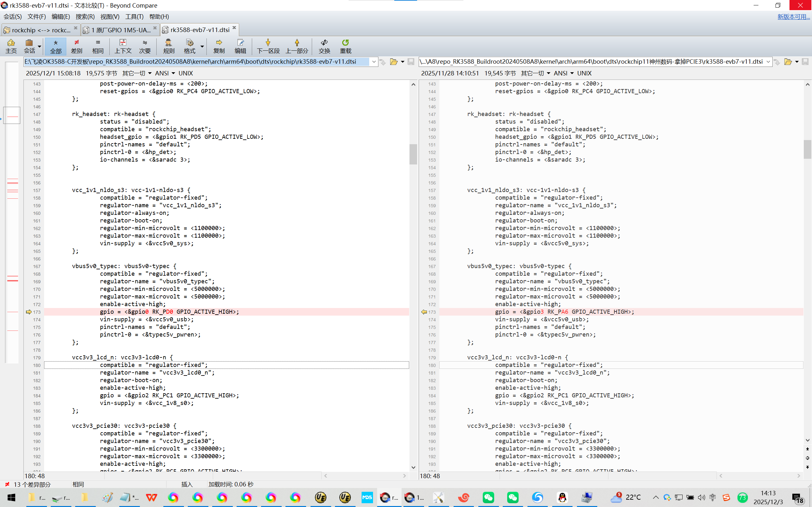The width and height of the screenshot is (812, 507).
Task: Toggle the Show Same (相同) filter
Action: (x=98, y=46)
